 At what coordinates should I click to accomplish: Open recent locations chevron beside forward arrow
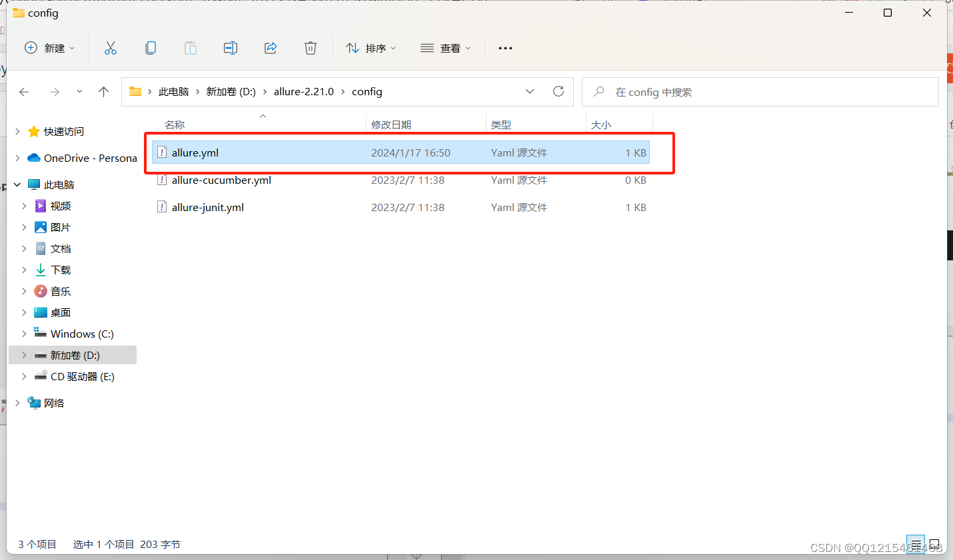coord(79,92)
